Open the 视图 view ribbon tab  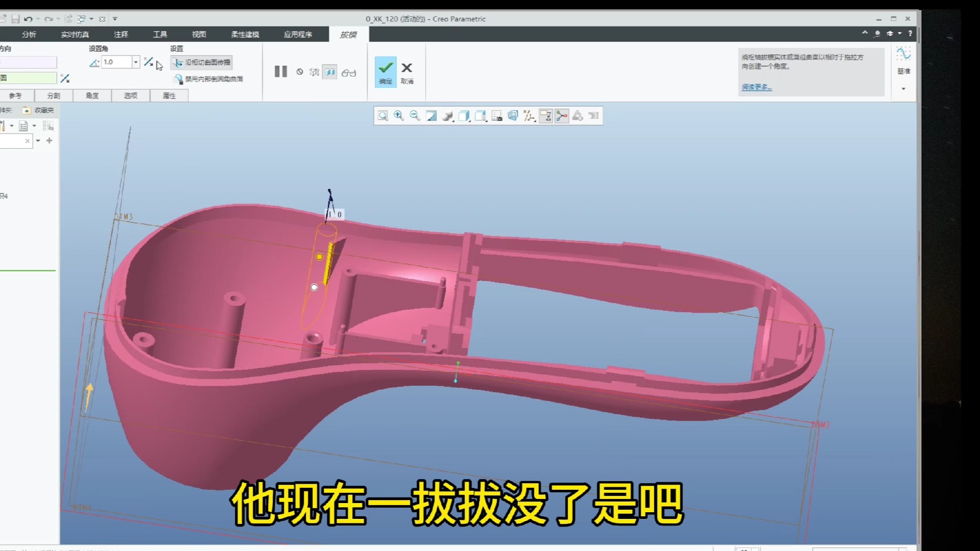click(199, 34)
